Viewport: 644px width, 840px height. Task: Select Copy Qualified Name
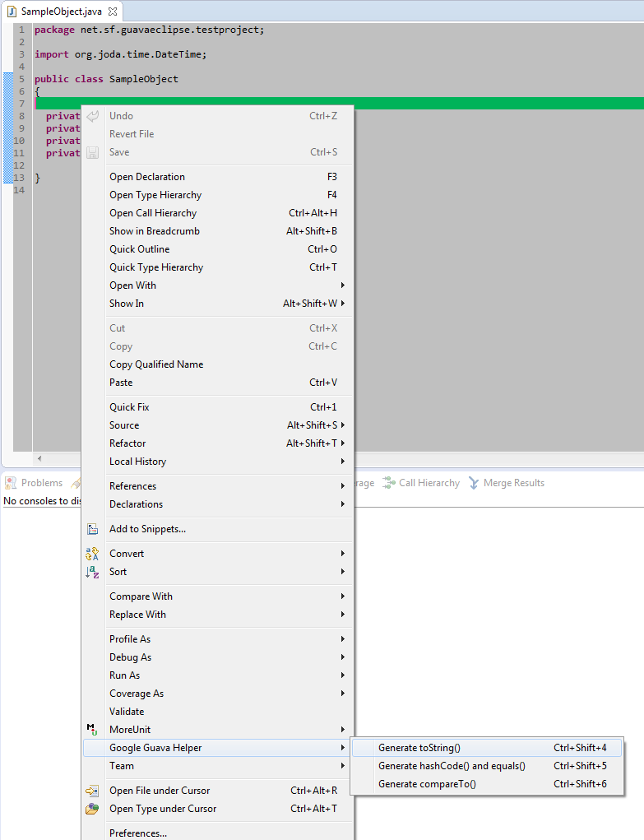click(x=217, y=364)
